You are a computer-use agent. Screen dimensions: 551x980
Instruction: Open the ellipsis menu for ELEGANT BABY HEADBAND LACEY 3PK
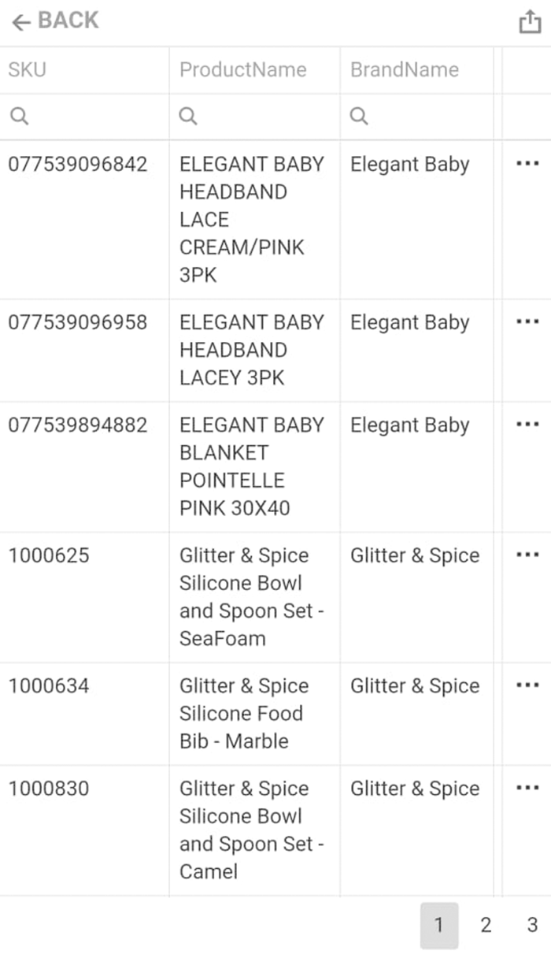coord(526,321)
